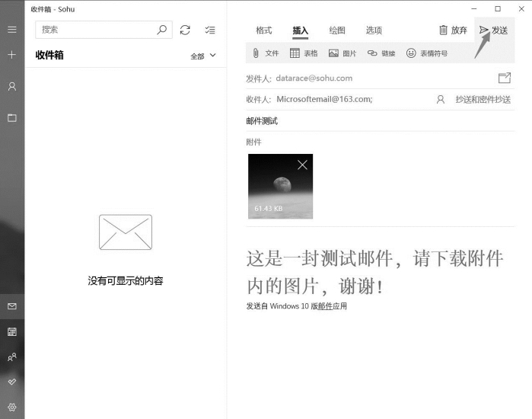532x419 pixels.
Task: Open the folders icon in sidebar
Action: click(x=12, y=118)
